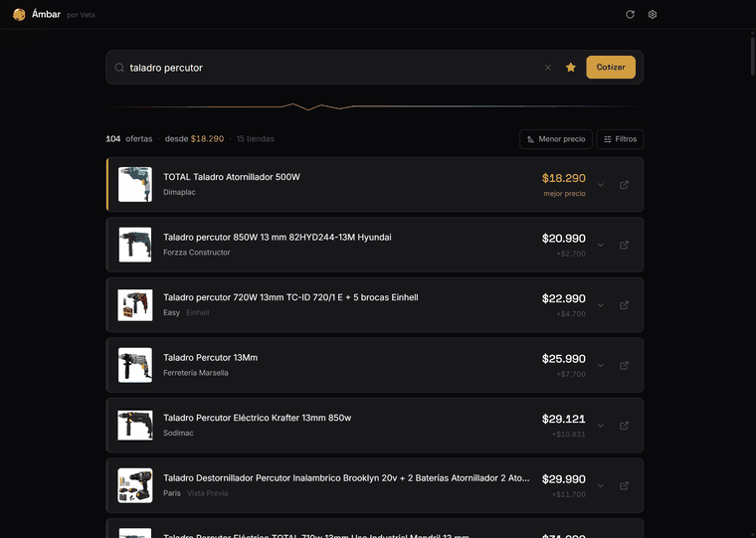The image size is (756, 538).
Task: Open Paris Brooklyn 20v external link icon
Action: 624,486
